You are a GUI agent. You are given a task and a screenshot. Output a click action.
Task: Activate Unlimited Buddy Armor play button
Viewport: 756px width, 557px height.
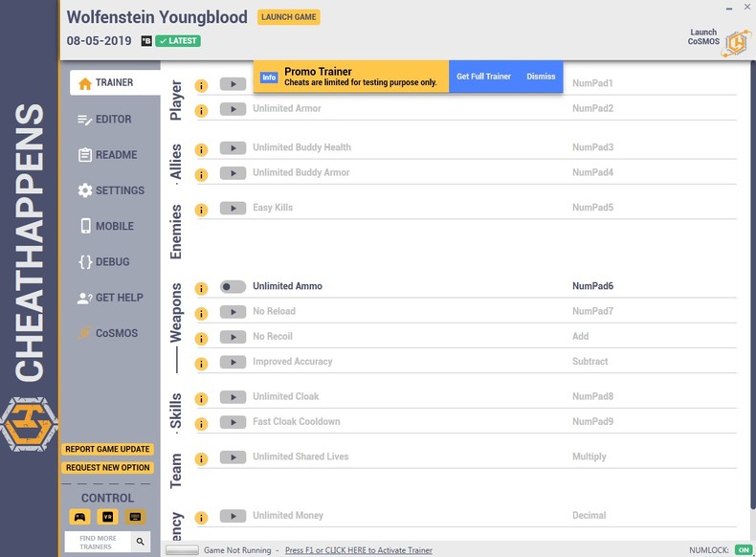[x=233, y=173]
